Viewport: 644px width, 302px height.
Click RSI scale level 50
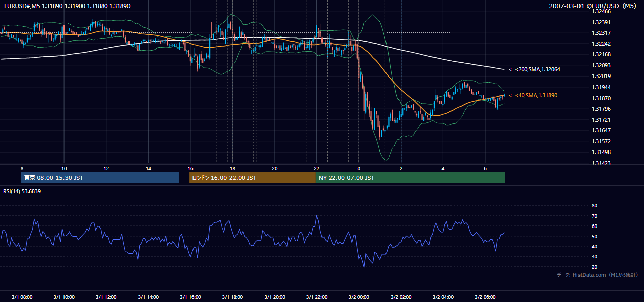594,236
